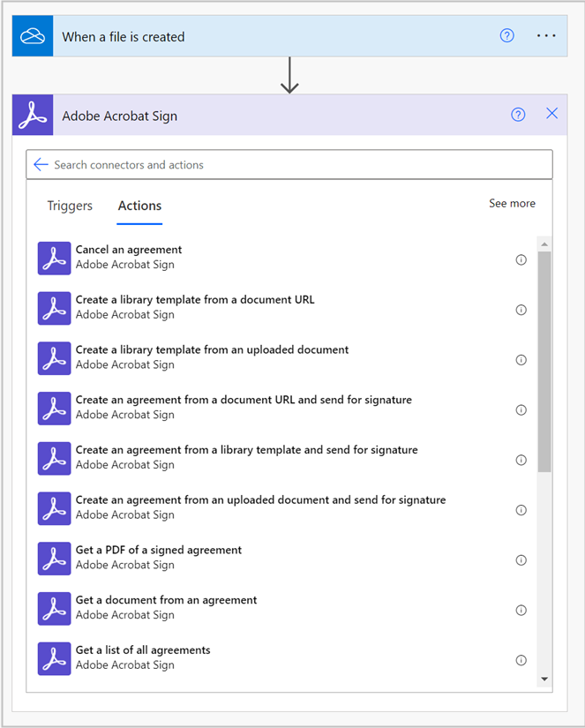
Task: Click the See more link
Action: click(x=512, y=203)
